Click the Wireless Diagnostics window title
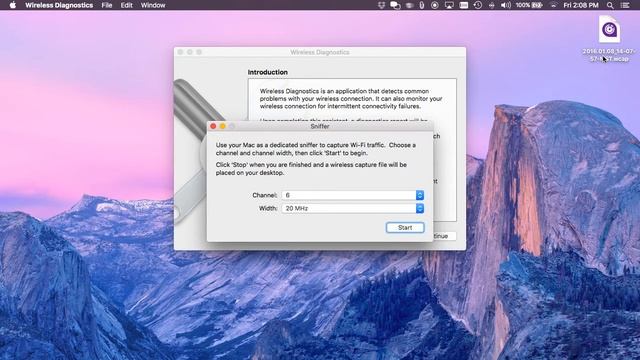 [x=320, y=52]
